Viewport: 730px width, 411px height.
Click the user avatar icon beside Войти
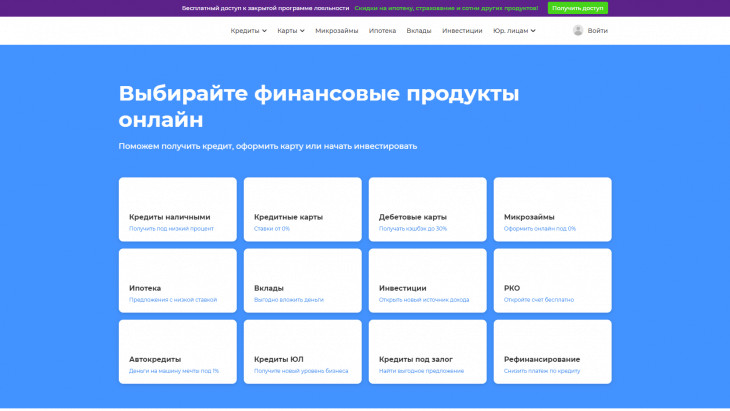(578, 30)
